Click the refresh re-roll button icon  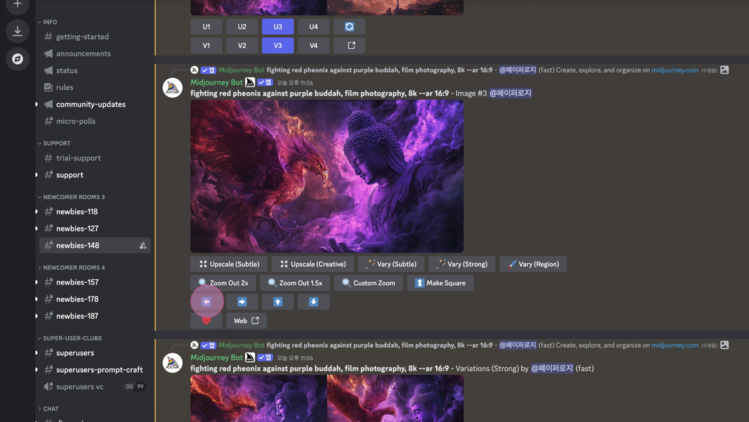349,27
